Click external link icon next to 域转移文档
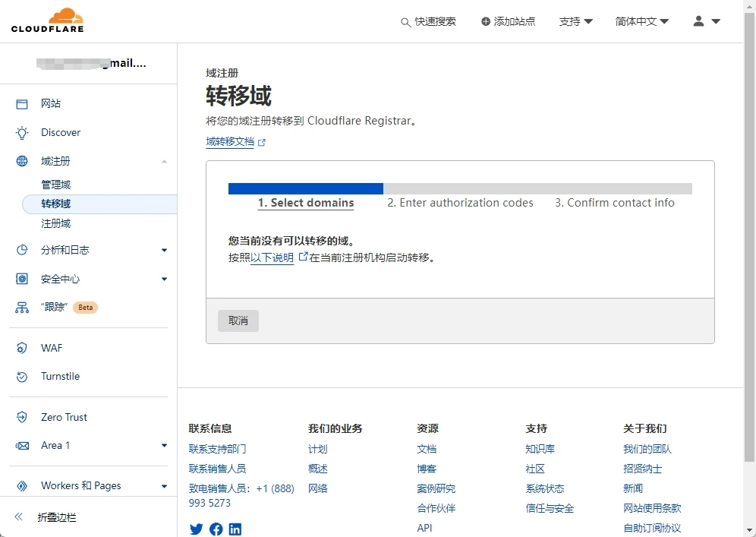The height and width of the screenshot is (537, 756). point(262,142)
